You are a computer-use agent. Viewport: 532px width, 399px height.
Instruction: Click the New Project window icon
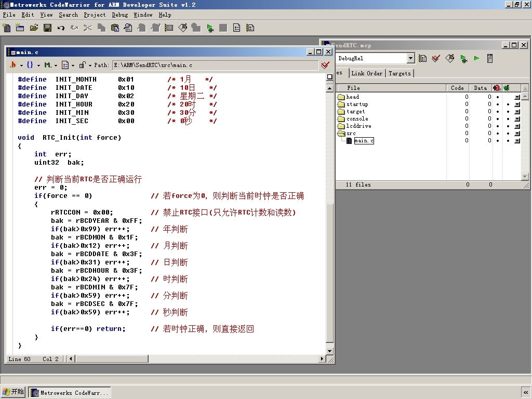click(x=20, y=28)
